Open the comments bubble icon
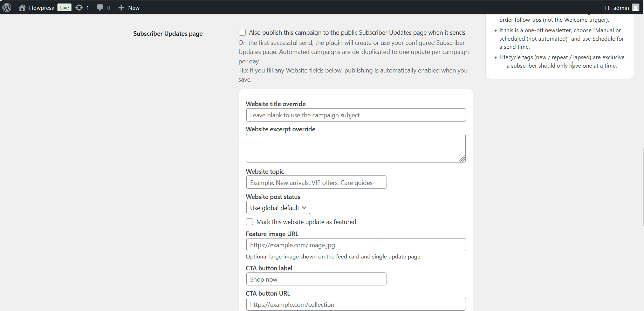Image resolution: width=644 pixels, height=311 pixels. 100,8
